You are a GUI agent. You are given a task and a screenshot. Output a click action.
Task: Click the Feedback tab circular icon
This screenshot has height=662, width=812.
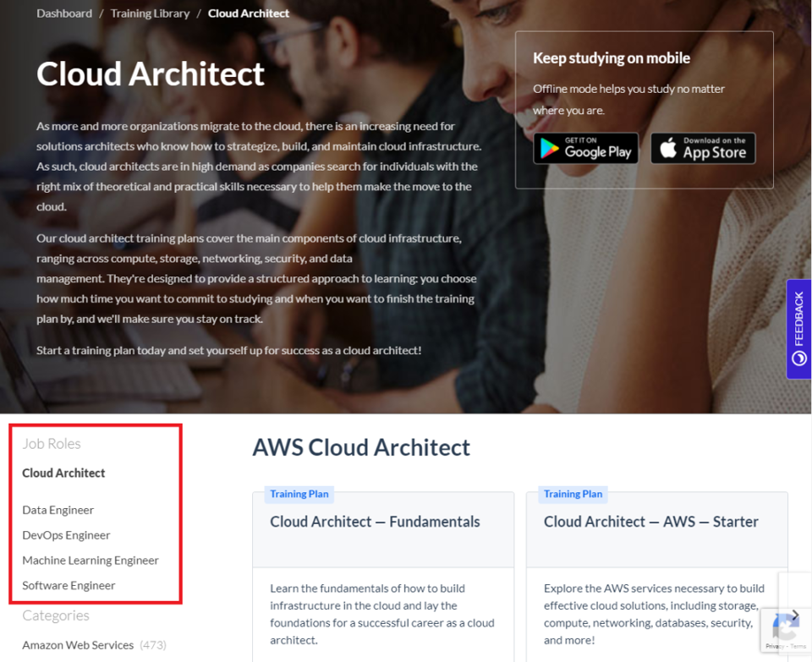[799, 358]
